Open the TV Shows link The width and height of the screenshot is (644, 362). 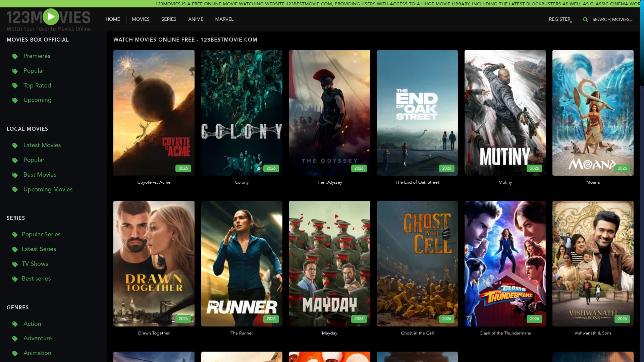[35, 264]
